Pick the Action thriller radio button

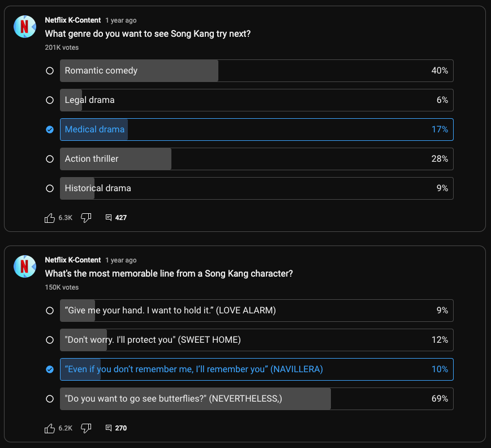[x=50, y=159]
